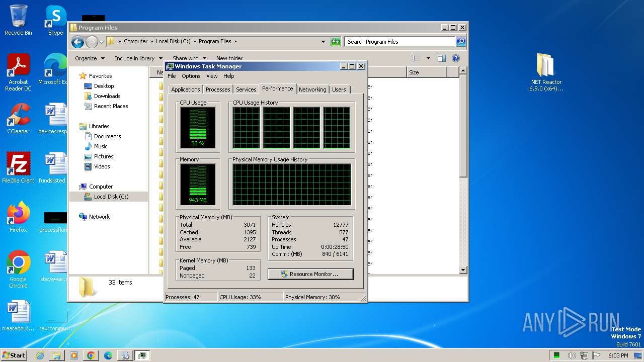Click the Size column header

426,72
